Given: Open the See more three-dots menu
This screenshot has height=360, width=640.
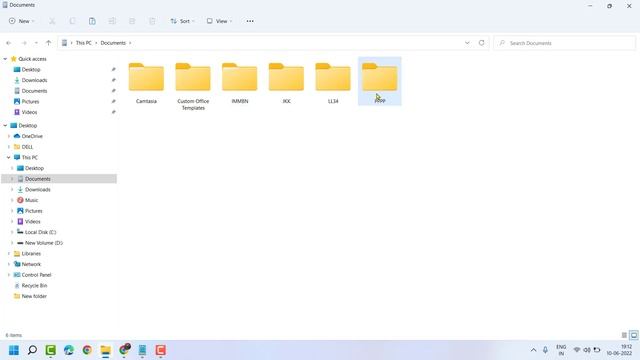Looking at the screenshot, I should pos(250,21).
